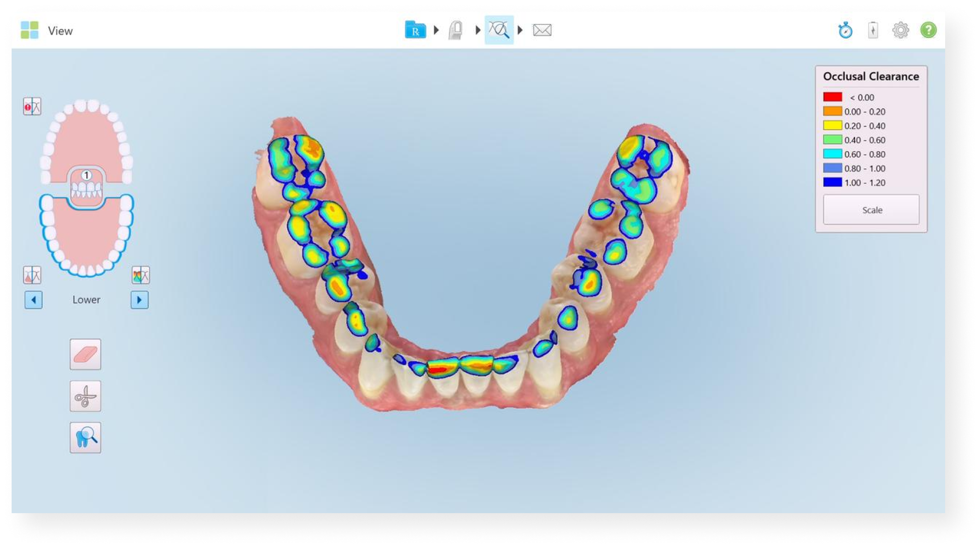This screenshot has width=980, height=548.
Task: Open the green help icon
Action: pos(928,30)
